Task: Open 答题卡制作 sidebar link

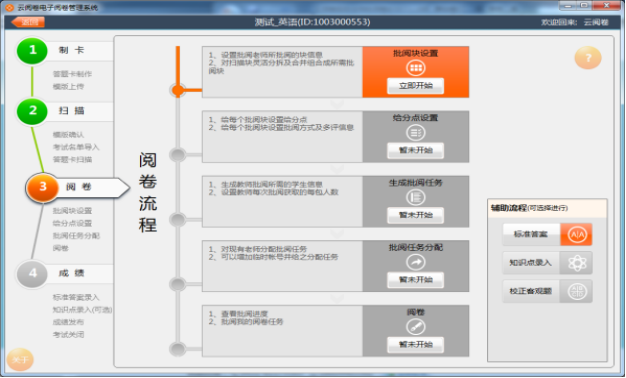Action: (x=72, y=74)
